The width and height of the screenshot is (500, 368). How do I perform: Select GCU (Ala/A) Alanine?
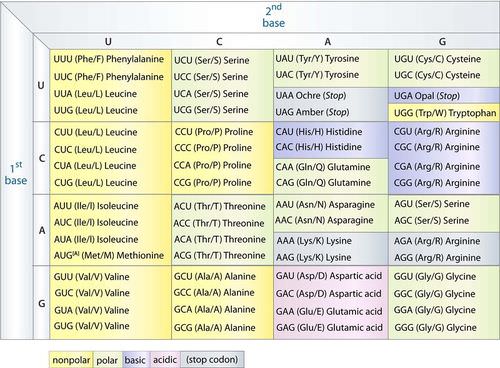coord(215,276)
